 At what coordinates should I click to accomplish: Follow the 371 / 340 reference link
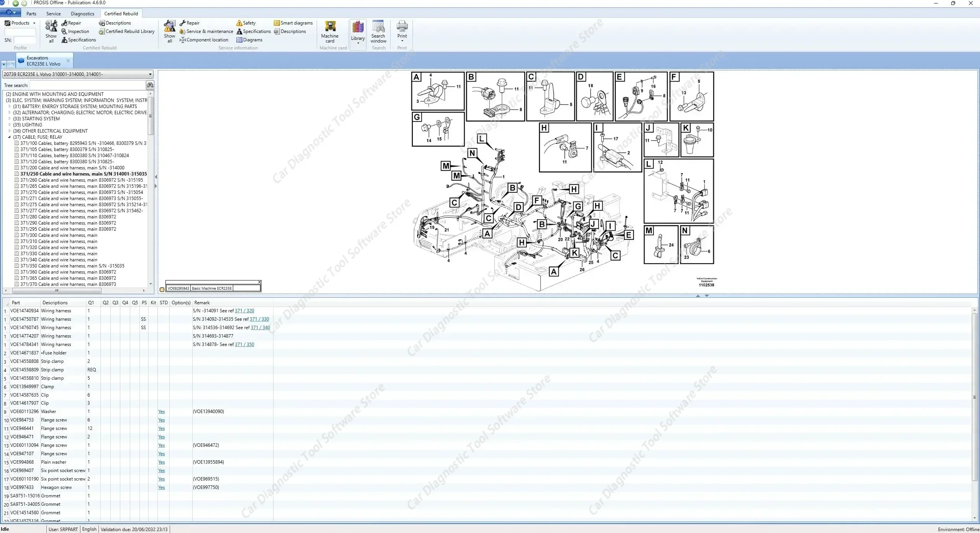click(x=260, y=328)
